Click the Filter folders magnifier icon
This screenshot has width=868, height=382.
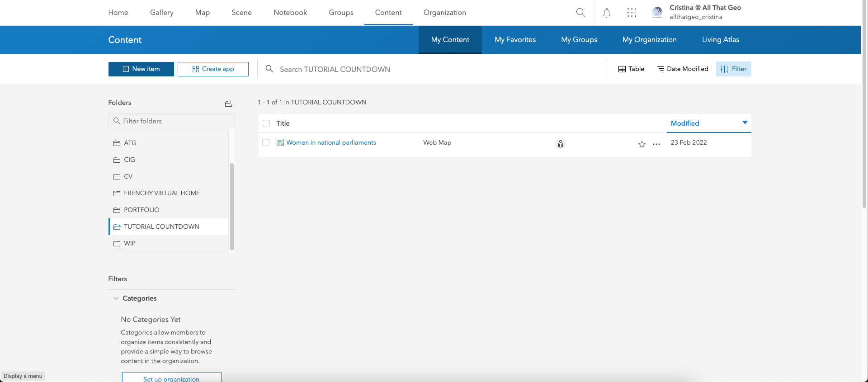coord(117,121)
